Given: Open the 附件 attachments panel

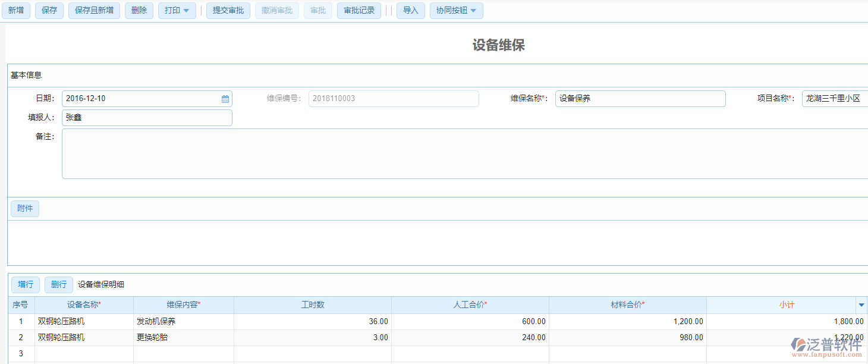Looking at the screenshot, I should pyautogui.click(x=24, y=208).
